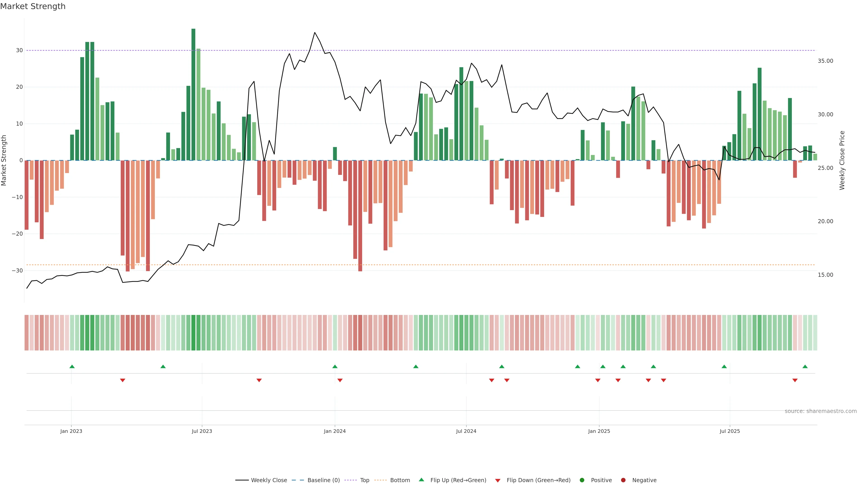Click the red Flip Down legend triangle
This screenshot has height=488, width=868.
[498, 481]
